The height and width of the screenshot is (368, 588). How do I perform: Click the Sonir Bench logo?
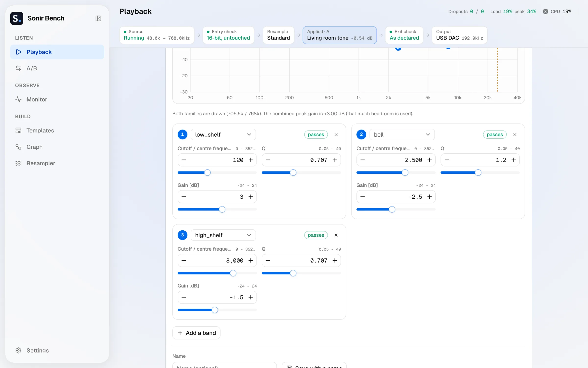pyautogui.click(x=17, y=18)
